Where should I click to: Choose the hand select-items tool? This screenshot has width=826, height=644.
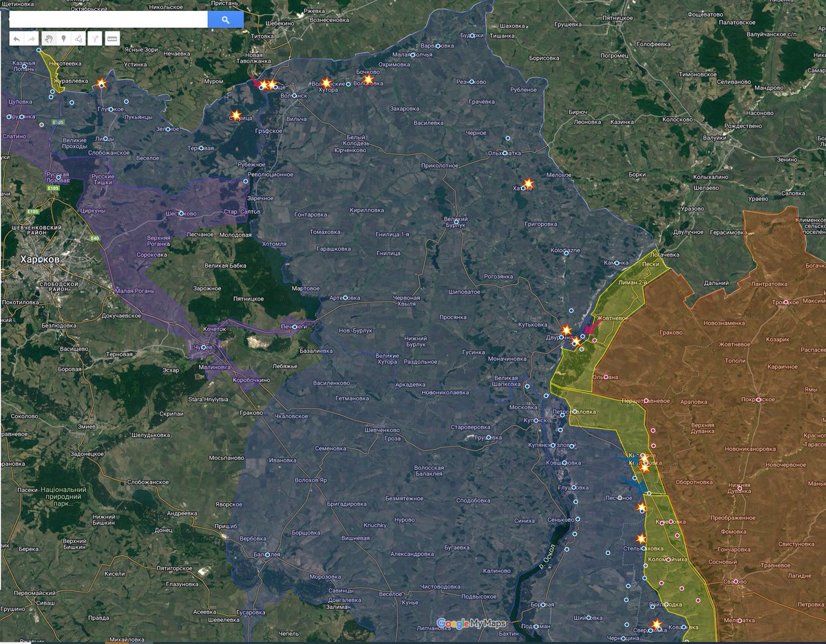point(49,39)
